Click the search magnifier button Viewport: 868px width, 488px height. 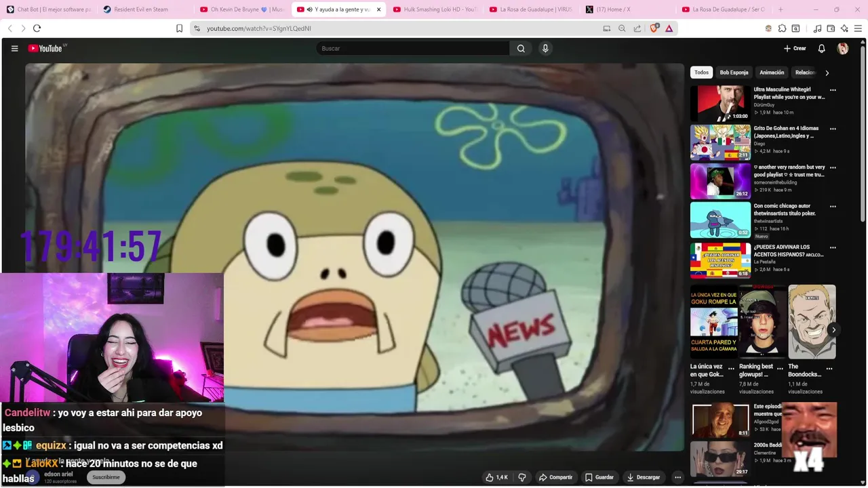[521, 48]
